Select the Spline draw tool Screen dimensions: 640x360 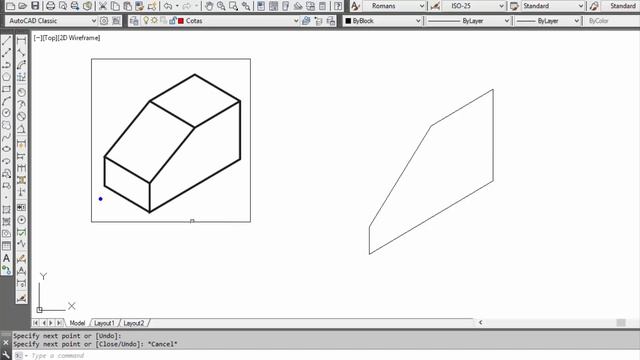coord(7,137)
